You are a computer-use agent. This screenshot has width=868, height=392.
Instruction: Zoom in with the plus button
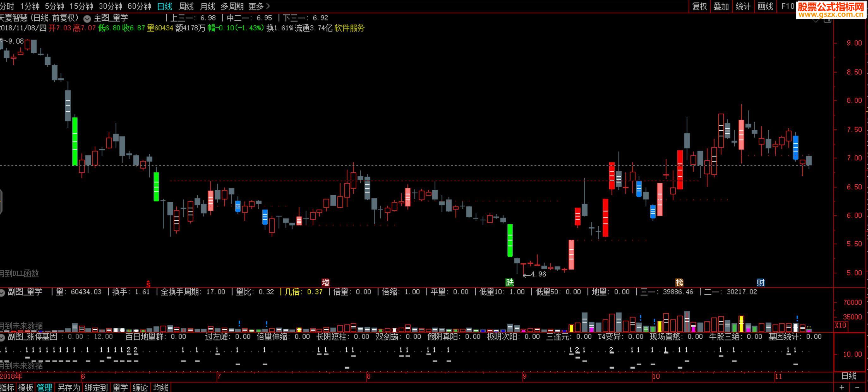tap(842, 387)
